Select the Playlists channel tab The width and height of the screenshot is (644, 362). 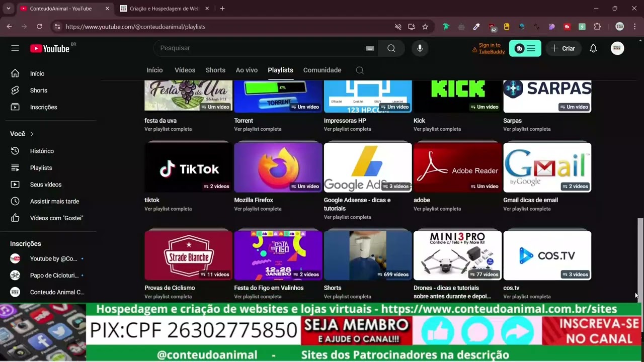coord(280,70)
